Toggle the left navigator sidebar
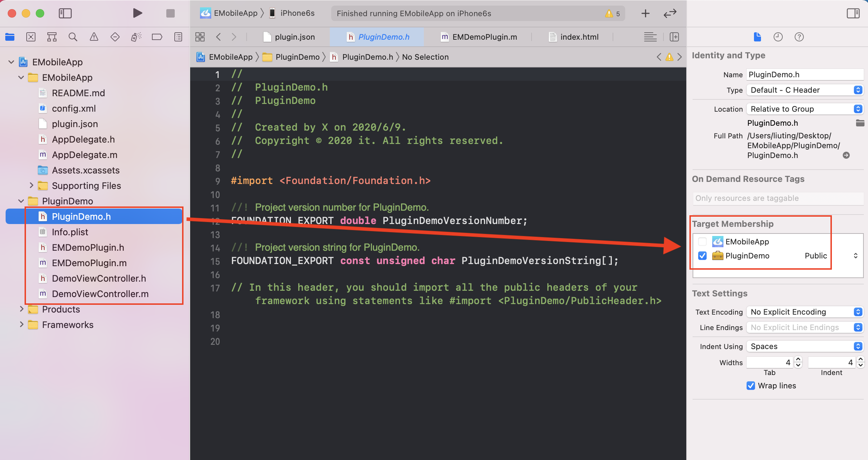The image size is (868, 460). pyautogui.click(x=65, y=13)
